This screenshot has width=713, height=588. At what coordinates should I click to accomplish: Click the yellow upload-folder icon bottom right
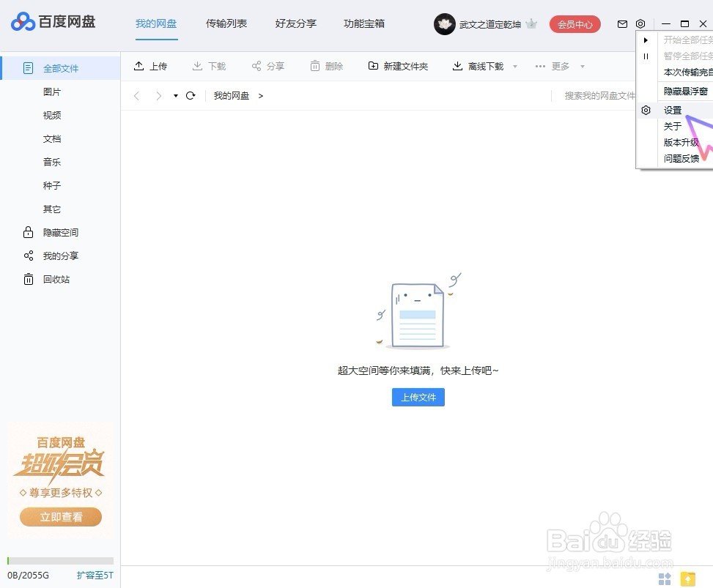coord(687,578)
